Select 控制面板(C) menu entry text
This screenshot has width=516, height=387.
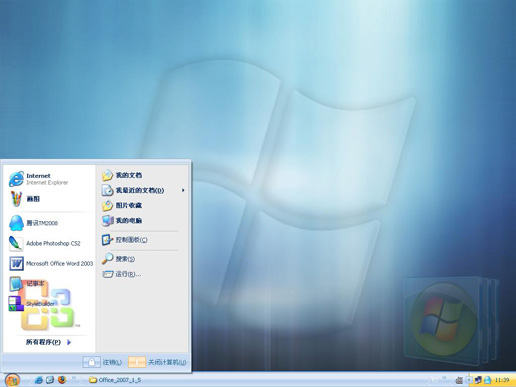pyautogui.click(x=132, y=240)
